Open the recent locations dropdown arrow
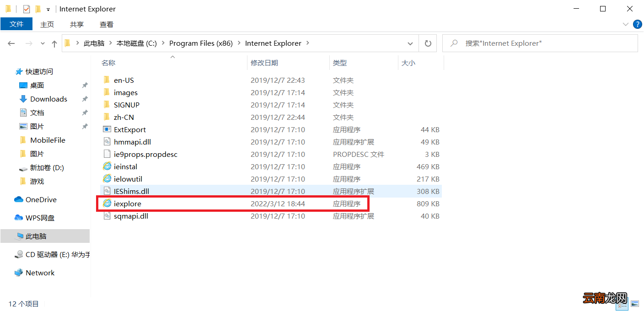 click(43, 43)
